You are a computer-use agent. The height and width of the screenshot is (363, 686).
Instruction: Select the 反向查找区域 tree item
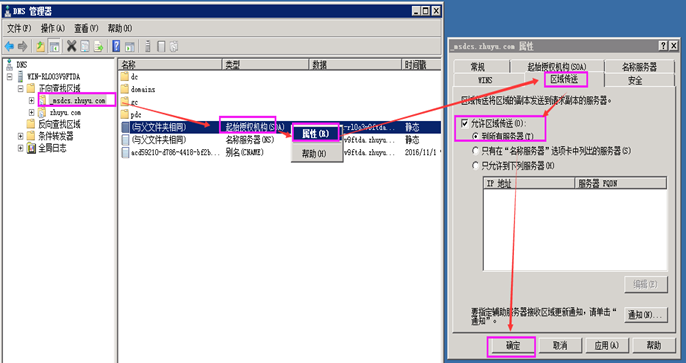(x=60, y=124)
